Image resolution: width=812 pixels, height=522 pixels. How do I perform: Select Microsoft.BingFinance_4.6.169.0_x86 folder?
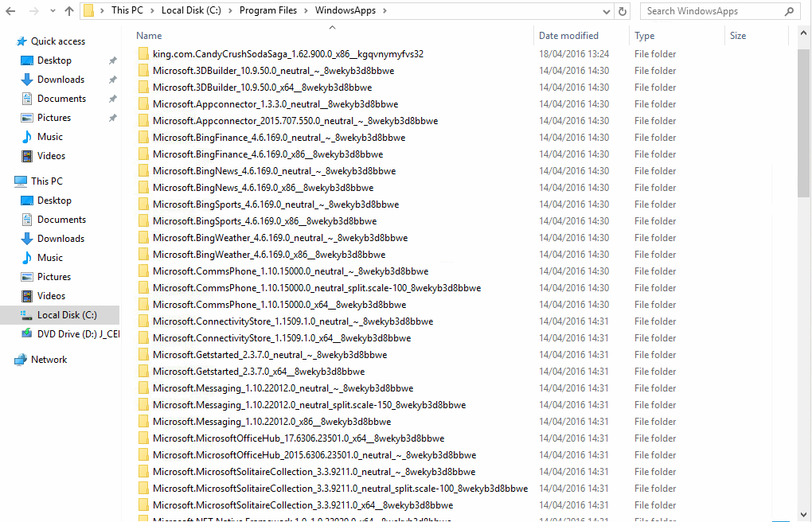coord(267,154)
